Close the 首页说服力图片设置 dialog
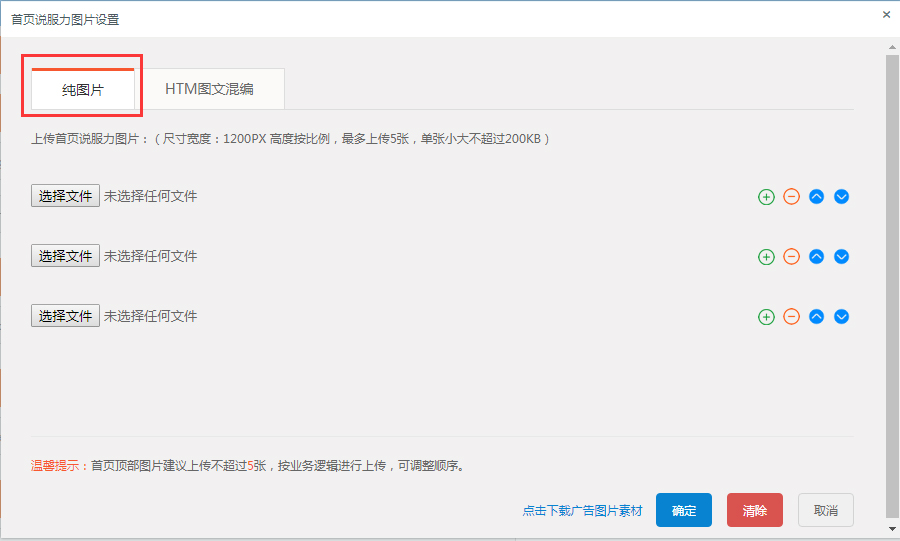Screen dimensions: 900x541 point(886,15)
